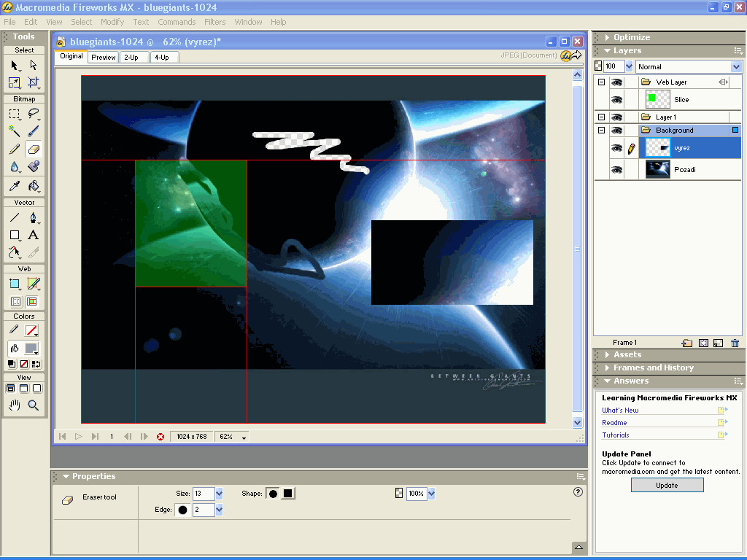Collapse the Properties panel
Screen dimensions: 747x560
click(66, 476)
